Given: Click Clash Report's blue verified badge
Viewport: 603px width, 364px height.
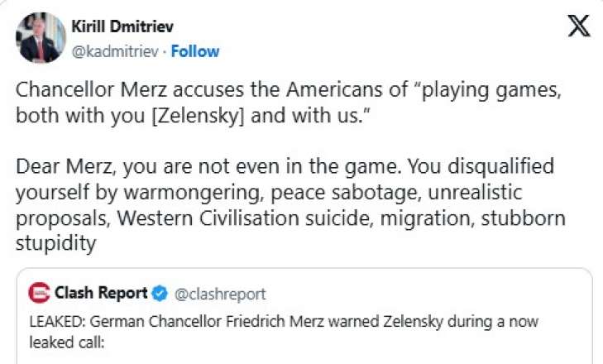Looking at the screenshot, I should tap(160, 293).
